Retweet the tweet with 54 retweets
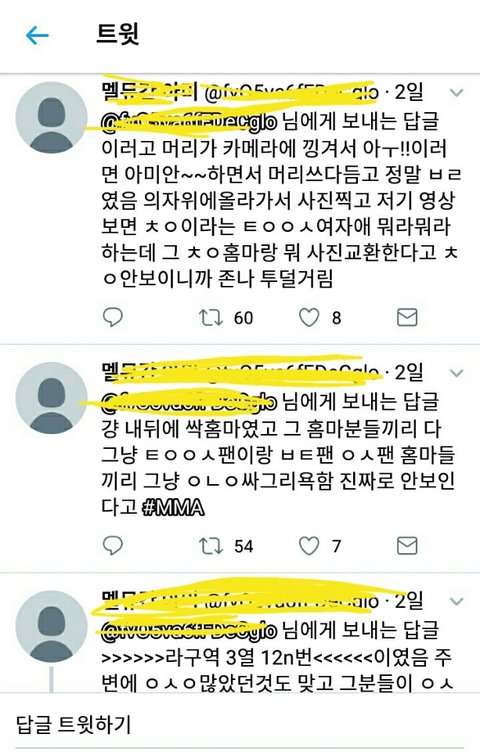Viewport: 480px width, 752px height. tap(211, 546)
